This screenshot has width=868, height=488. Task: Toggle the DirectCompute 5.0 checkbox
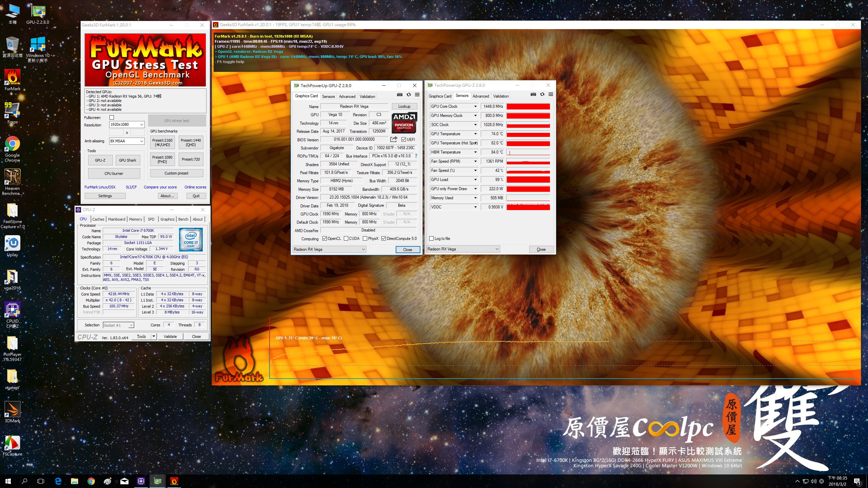[383, 238]
